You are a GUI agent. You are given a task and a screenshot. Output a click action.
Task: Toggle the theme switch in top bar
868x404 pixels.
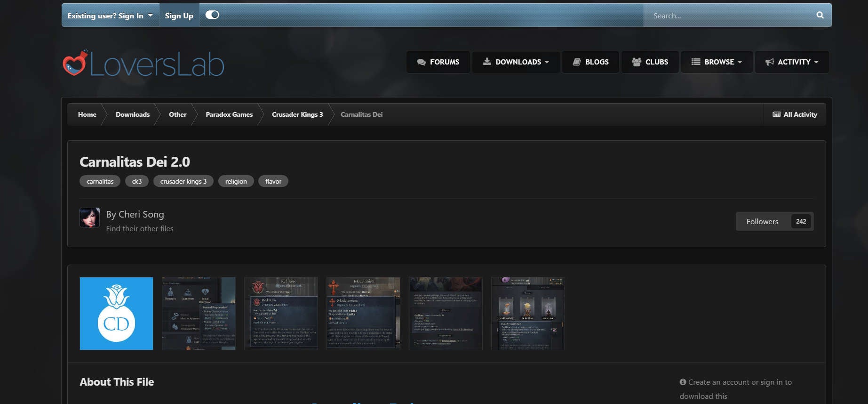tap(212, 15)
